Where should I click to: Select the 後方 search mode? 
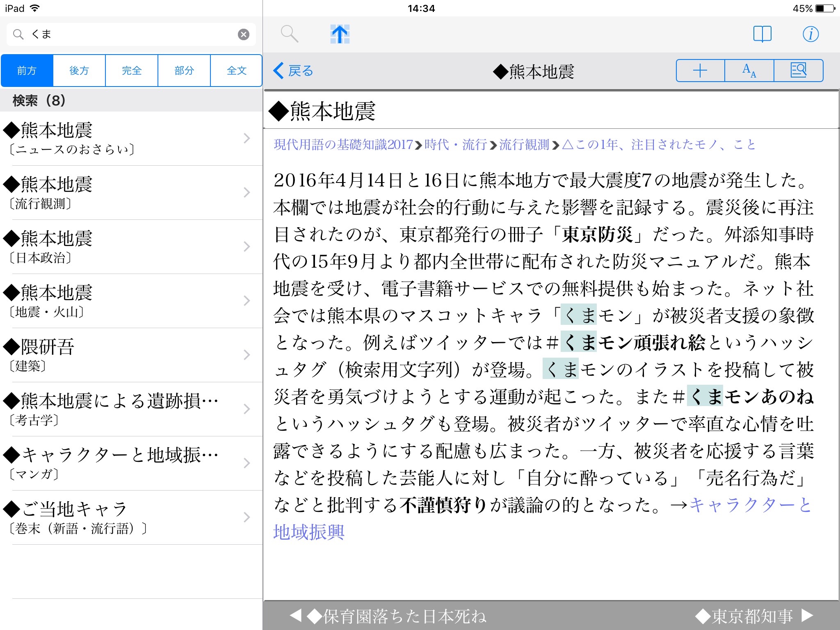[79, 71]
